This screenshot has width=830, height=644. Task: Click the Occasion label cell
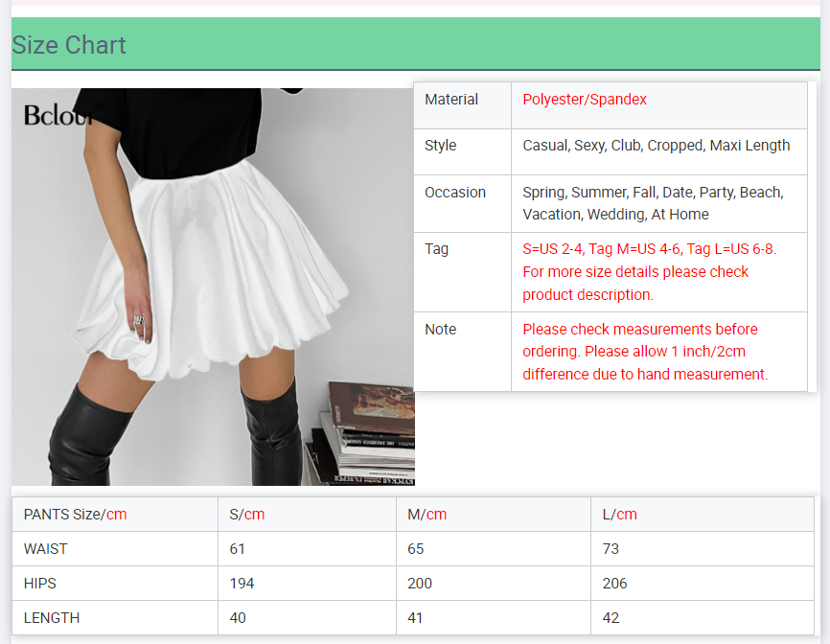[462, 203]
